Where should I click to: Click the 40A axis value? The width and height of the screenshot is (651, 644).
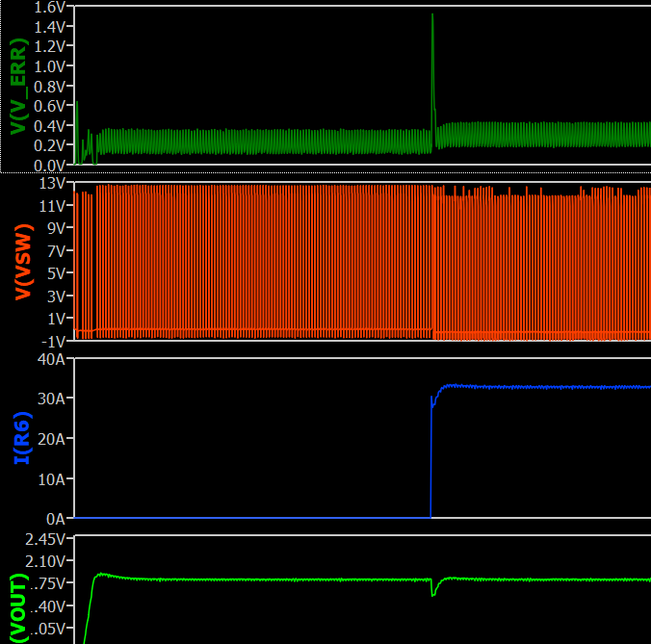[x=51, y=359]
